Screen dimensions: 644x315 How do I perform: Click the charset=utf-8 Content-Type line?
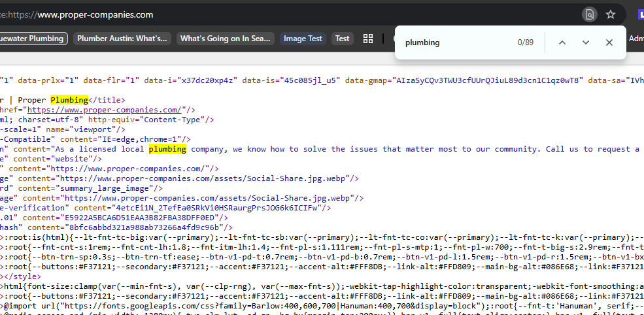tap(107, 120)
